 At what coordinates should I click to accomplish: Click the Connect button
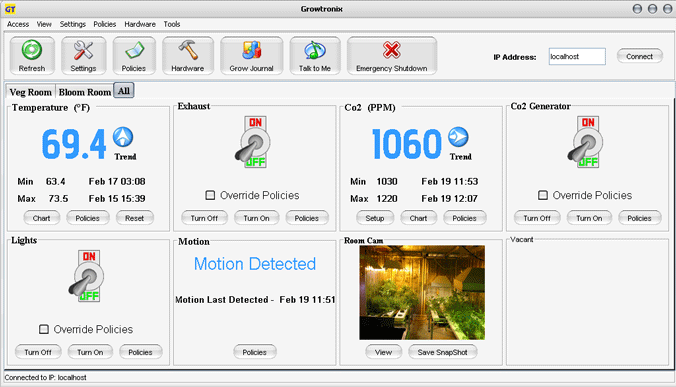point(639,56)
